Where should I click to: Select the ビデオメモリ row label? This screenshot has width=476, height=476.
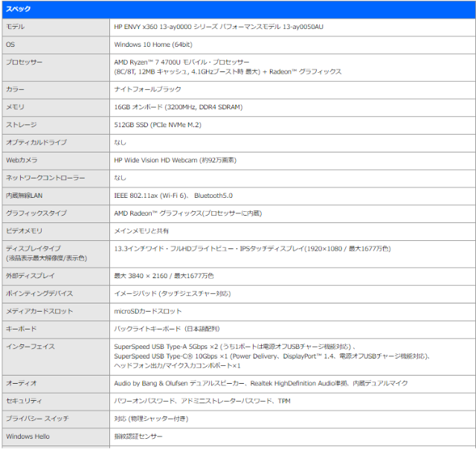click(25, 231)
